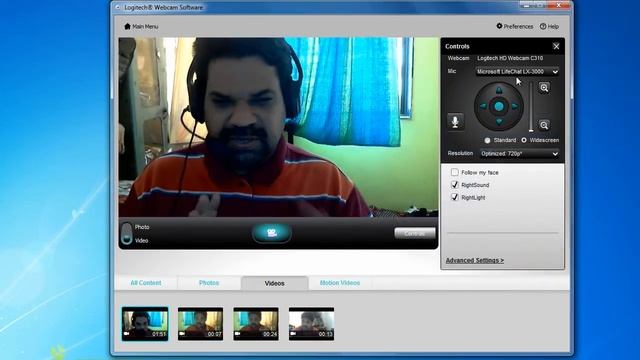Select the 00:07 video thumbnail
This screenshot has height=360, width=640.
tap(200, 324)
